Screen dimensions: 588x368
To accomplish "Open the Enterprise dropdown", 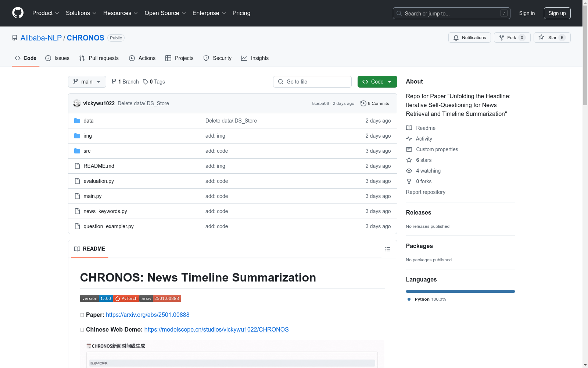I will coord(209,13).
